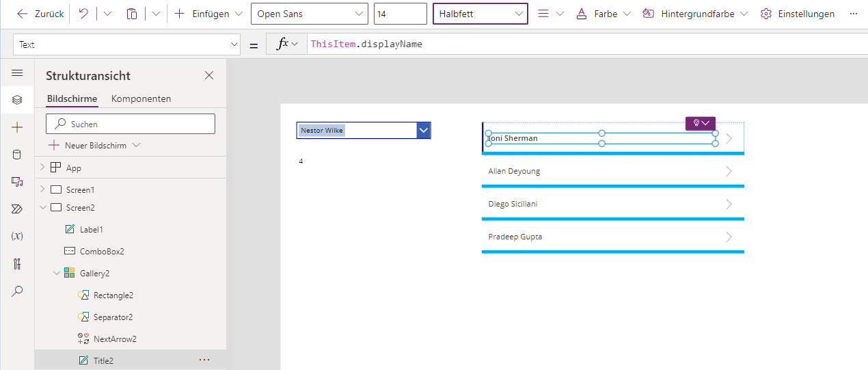
Task: Expand the Screen1 tree node
Action: (x=42, y=189)
